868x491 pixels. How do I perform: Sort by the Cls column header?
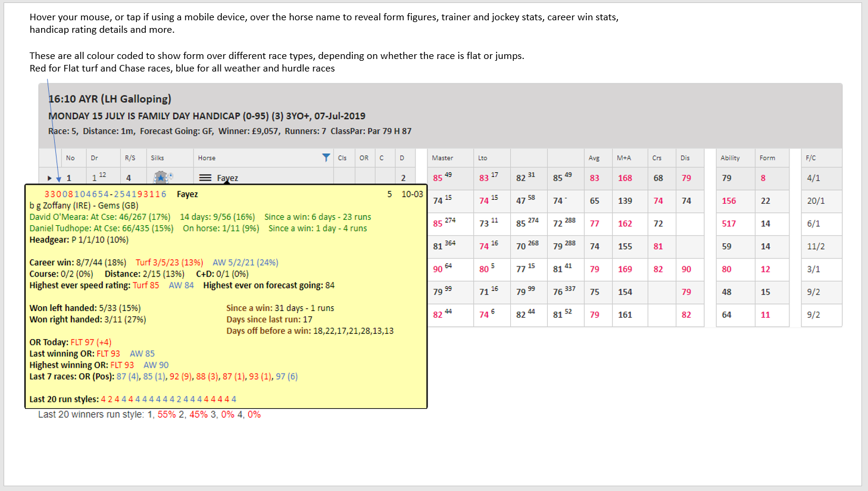click(342, 158)
